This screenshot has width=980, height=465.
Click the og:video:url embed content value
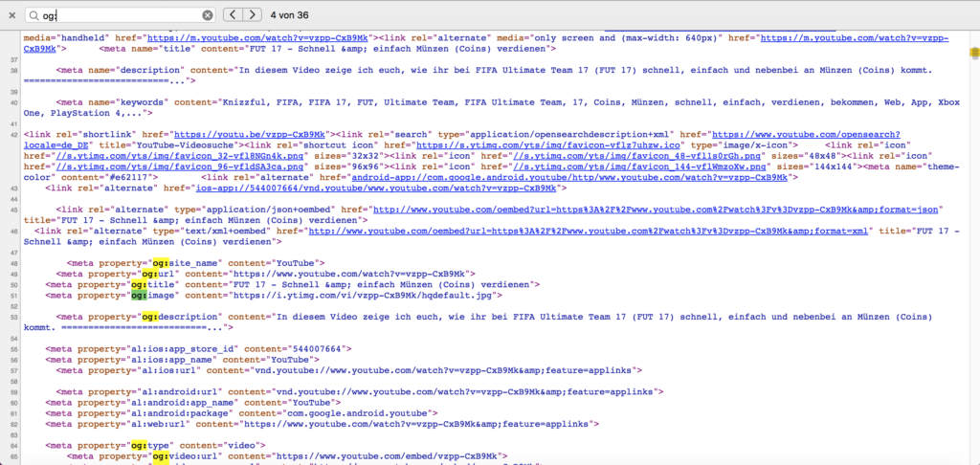point(387,456)
